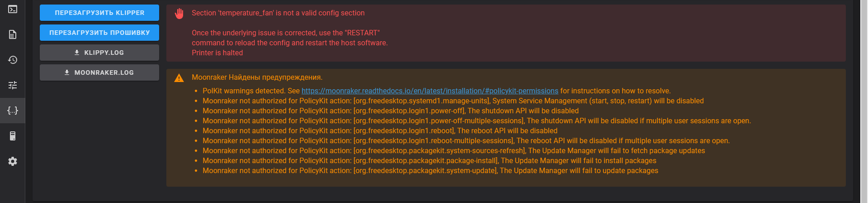Download the KLIPPY.LOG file

click(99, 53)
